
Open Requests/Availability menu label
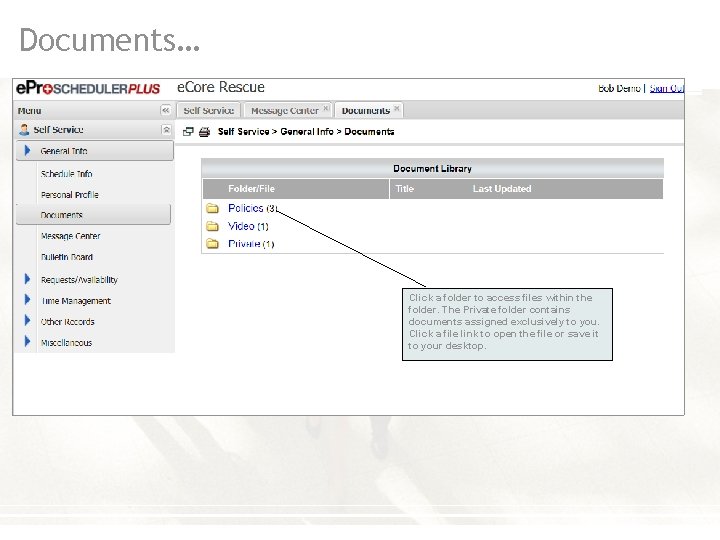pyautogui.click(x=79, y=280)
